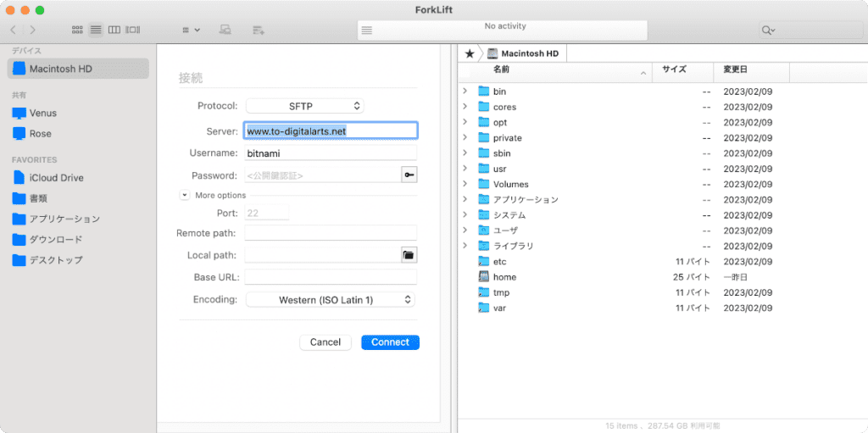868x433 pixels.
Task: Select the private folder name
Action: coord(508,138)
